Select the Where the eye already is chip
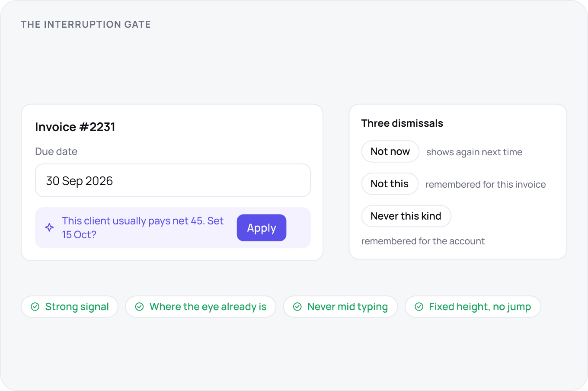Viewport: 588px width, 391px height. (x=201, y=307)
